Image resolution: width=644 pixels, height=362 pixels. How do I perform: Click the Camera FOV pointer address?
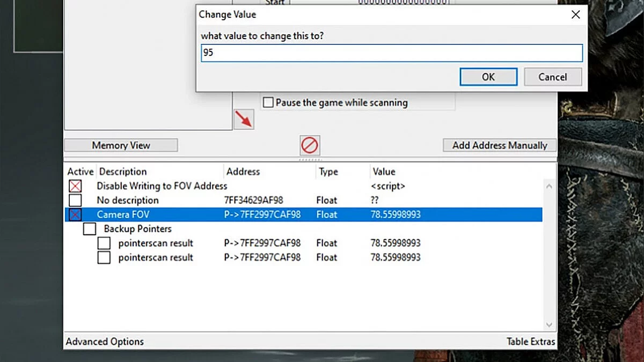coord(262,215)
